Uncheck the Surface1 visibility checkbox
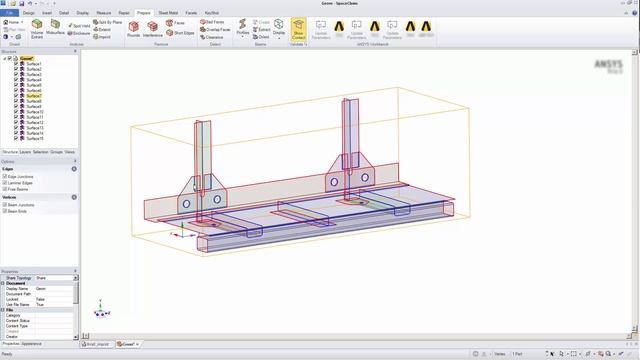The width and height of the screenshot is (640, 360). (16, 64)
